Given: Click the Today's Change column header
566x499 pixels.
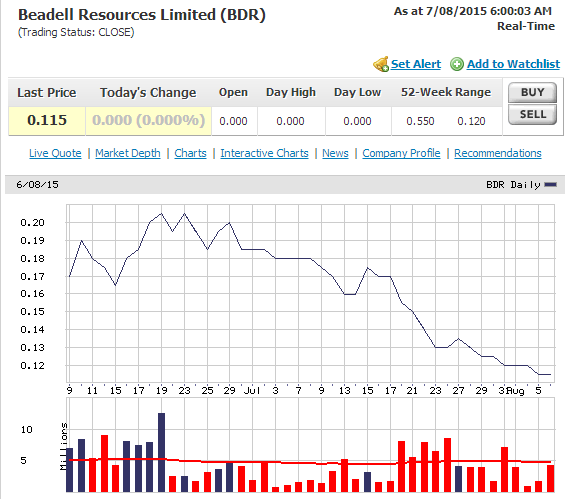Looking at the screenshot, I should pyautogui.click(x=148, y=93).
